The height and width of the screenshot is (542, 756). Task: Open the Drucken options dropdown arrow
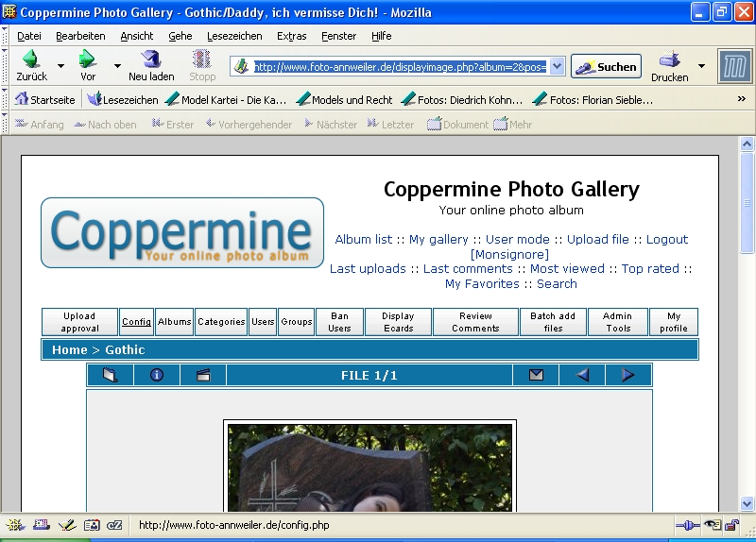(x=701, y=66)
